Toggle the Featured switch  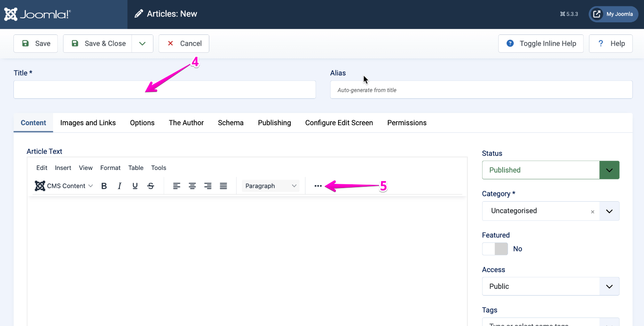495,249
